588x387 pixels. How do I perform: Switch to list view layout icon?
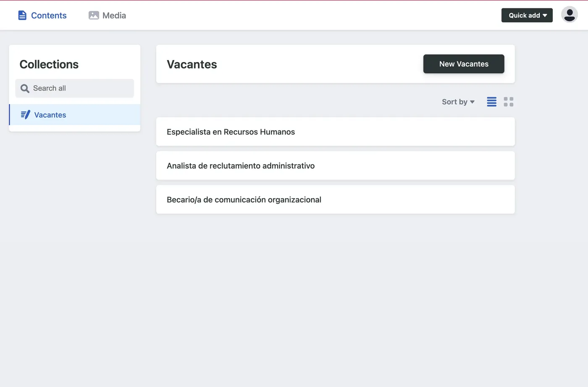tap(491, 102)
